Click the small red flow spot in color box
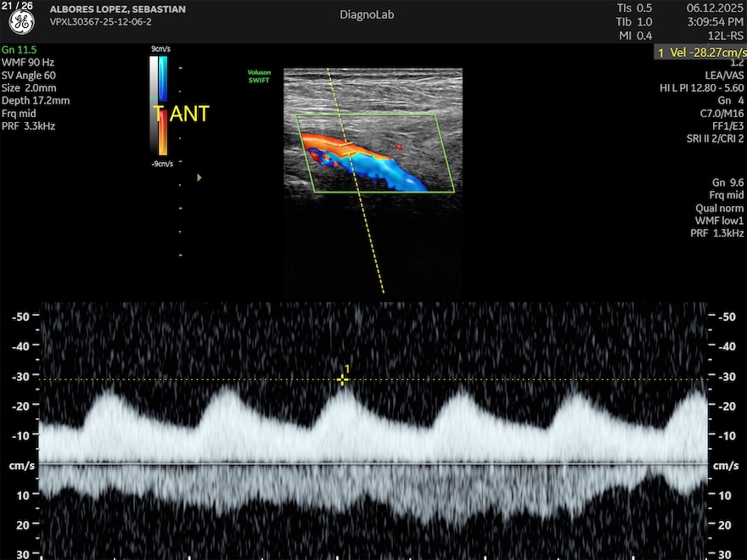Viewport: 747px width, 560px height. click(399, 146)
